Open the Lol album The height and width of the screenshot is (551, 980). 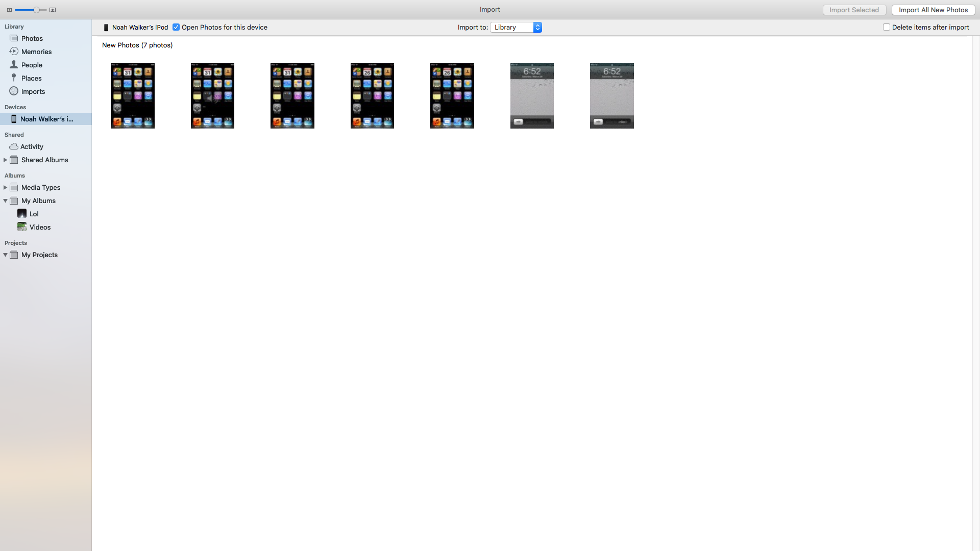tap(34, 214)
